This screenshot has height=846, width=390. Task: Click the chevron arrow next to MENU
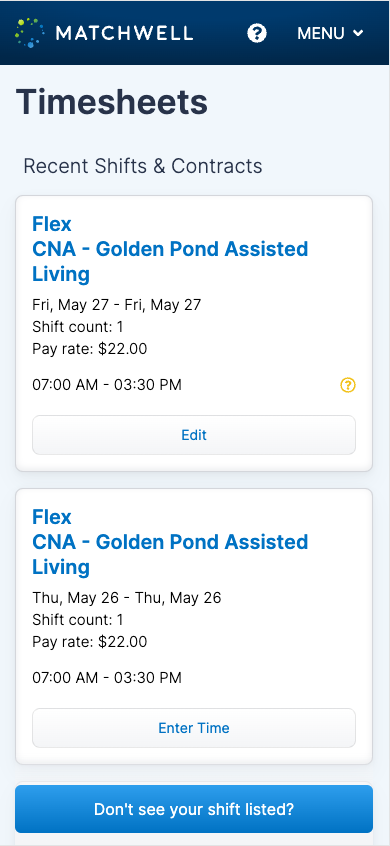tap(358, 33)
